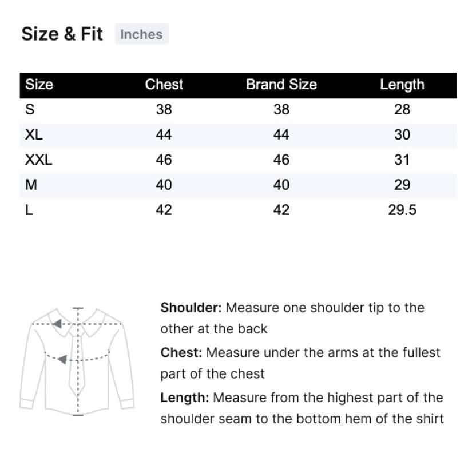Click the bold Length label in instructions

184,397
